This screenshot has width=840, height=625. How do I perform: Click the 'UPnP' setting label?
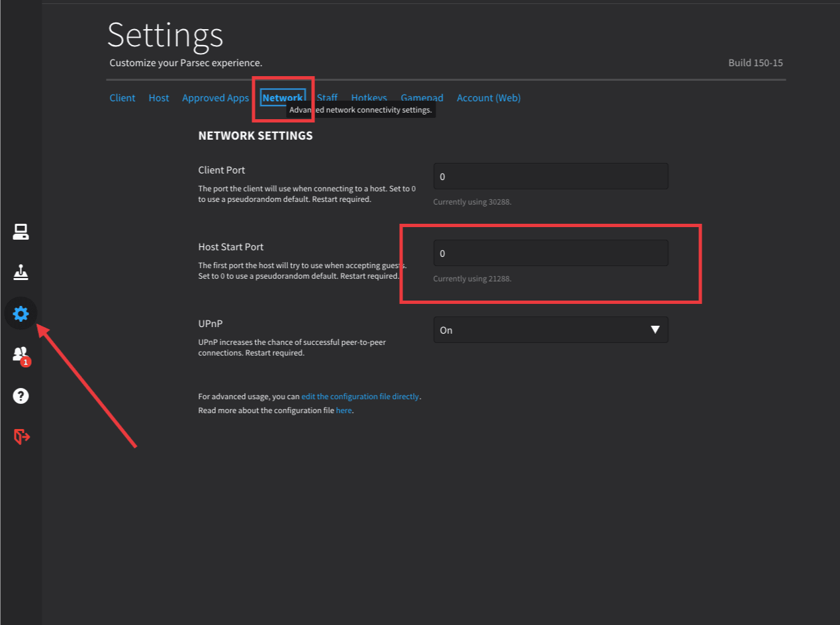click(x=209, y=324)
